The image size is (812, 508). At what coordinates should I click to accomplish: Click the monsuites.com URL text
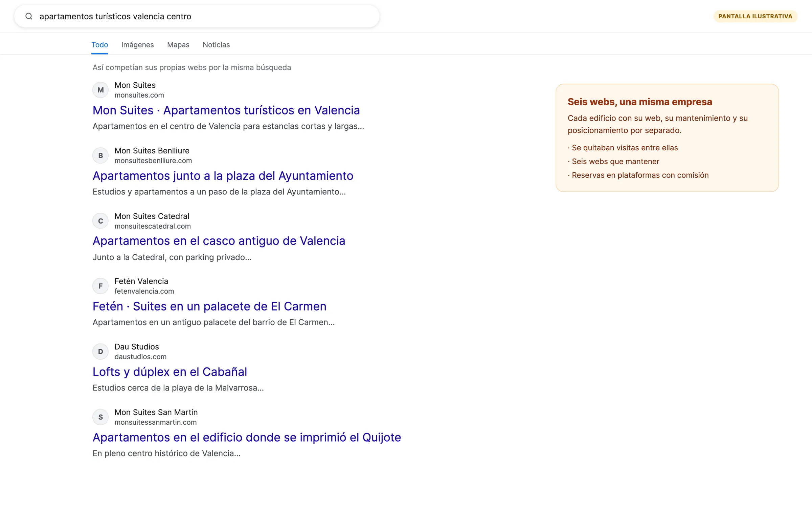pyautogui.click(x=139, y=95)
